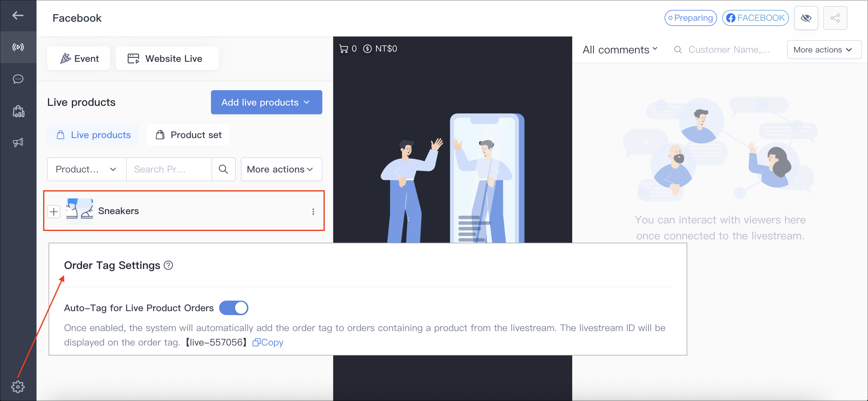This screenshot has width=868, height=401.
Task: Open the settings gear icon
Action: 18,387
